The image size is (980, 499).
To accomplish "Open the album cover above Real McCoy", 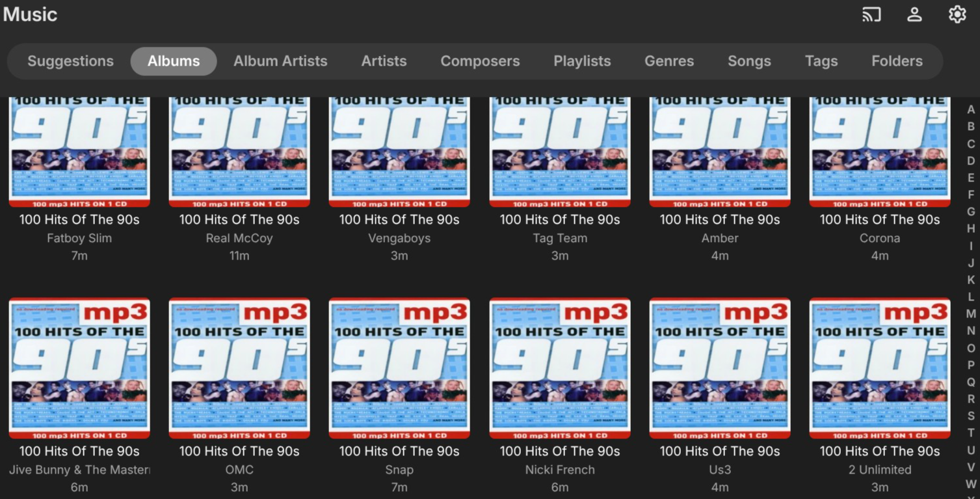I will [239, 152].
